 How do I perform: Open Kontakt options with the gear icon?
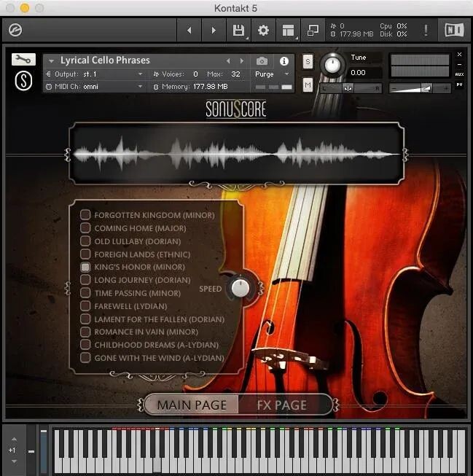[263, 31]
